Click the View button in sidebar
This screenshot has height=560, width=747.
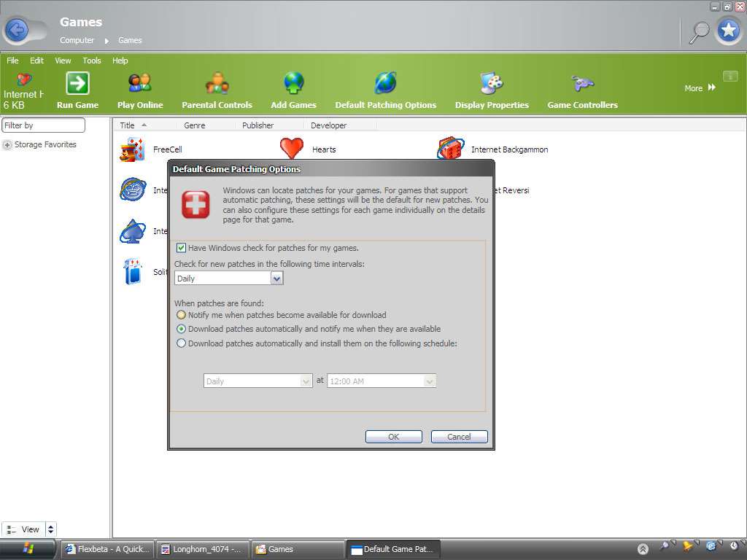(23, 529)
